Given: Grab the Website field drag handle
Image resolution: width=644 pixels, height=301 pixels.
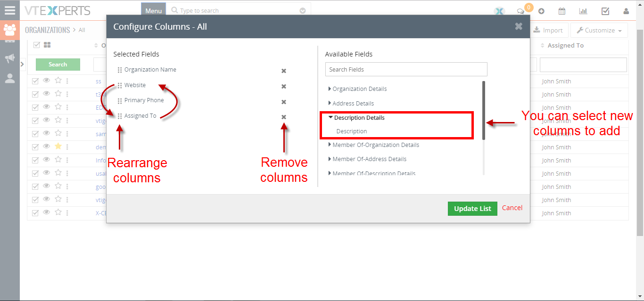Looking at the screenshot, I should tap(120, 86).
